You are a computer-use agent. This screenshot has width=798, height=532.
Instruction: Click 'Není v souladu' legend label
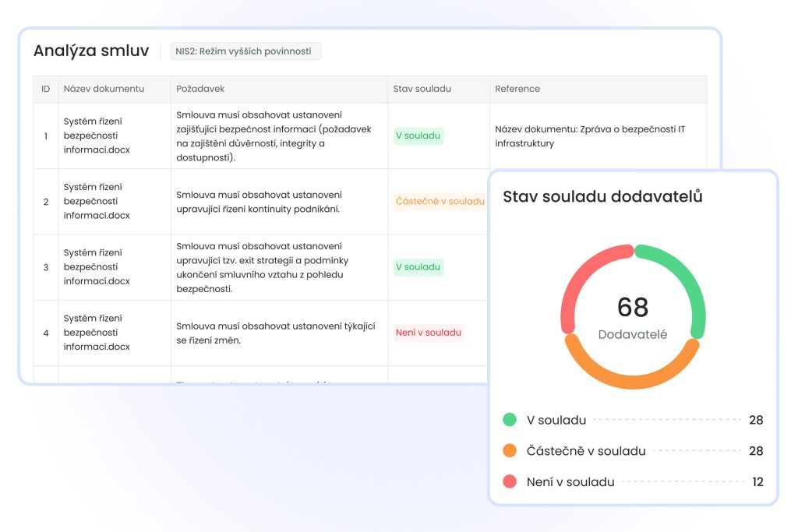[570, 482]
